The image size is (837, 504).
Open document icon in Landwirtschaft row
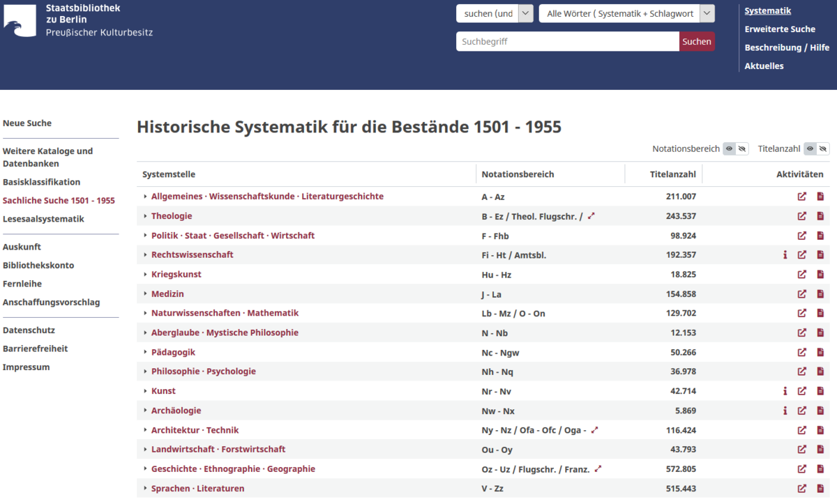[x=820, y=450]
